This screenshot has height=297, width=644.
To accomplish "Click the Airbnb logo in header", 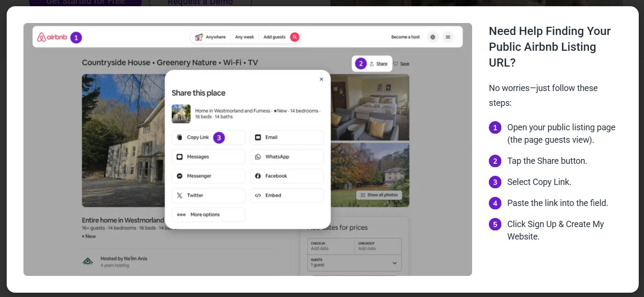I will point(52,37).
